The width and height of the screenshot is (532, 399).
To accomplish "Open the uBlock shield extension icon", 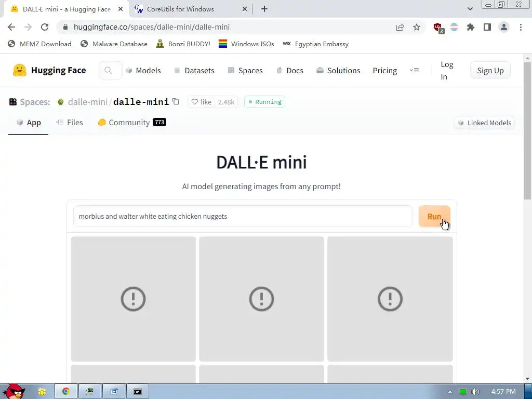I will click(x=438, y=28).
